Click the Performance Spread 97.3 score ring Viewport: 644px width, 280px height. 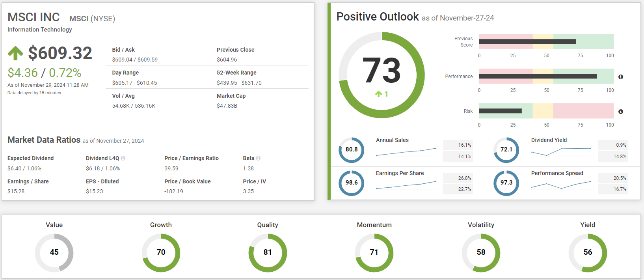pyautogui.click(x=506, y=183)
